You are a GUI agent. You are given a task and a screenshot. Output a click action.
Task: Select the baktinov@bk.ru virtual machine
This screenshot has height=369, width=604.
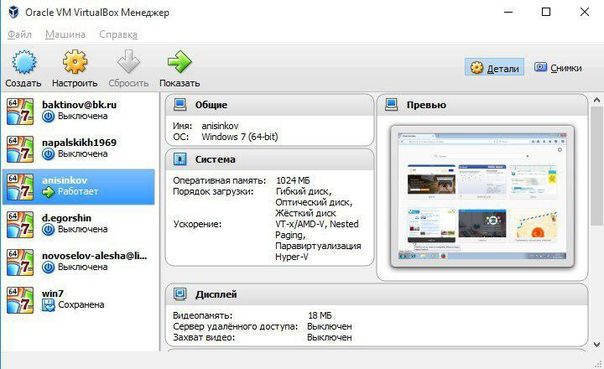[x=79, y=111]
